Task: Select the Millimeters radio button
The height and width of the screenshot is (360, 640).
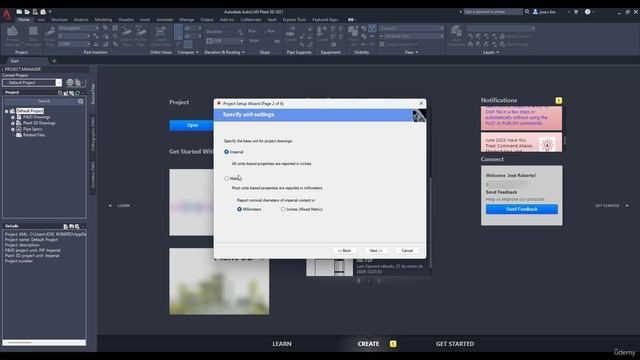Action: (x=240, y=209)
